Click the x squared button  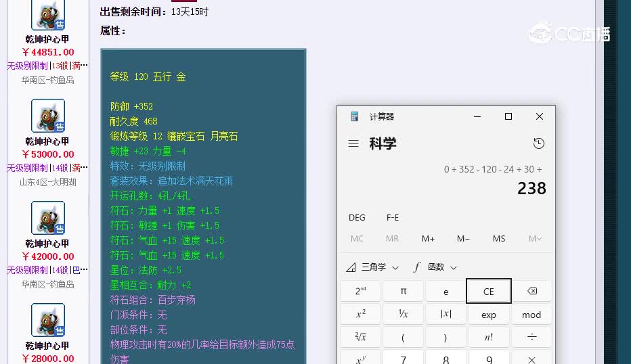[x=361, y=314]
